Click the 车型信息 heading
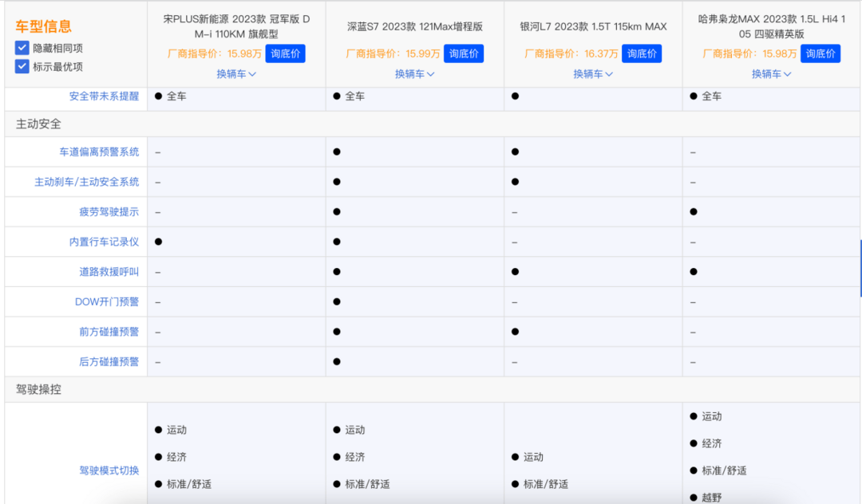Image resolution: width=862 pixels, height=504 pixels. click(x=43, y=26)
